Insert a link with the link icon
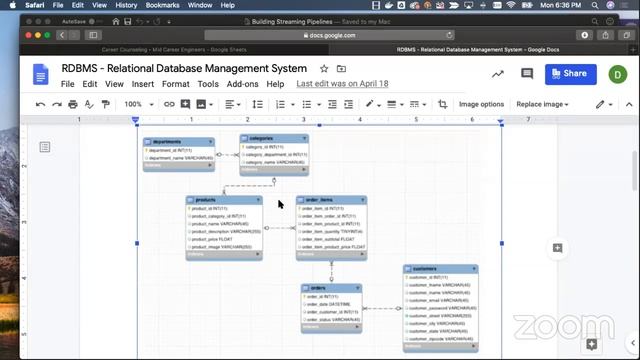The image size is (640, 360). (x=169, y=104)
